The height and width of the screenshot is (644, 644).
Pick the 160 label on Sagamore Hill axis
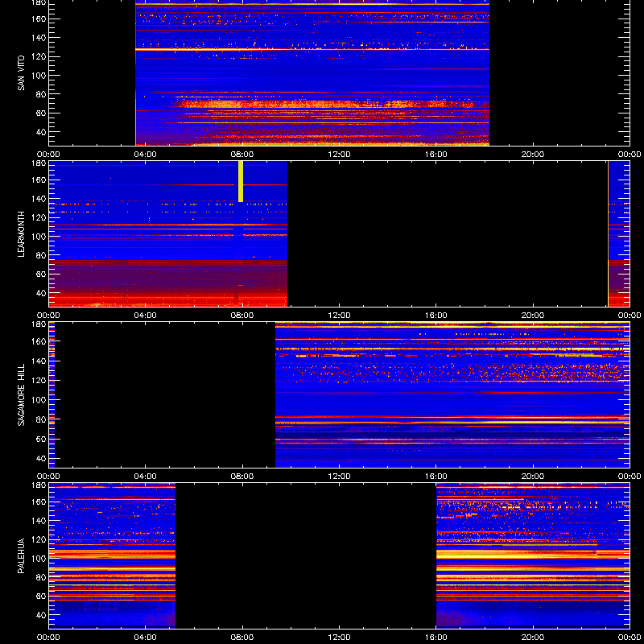pos(39,341)
